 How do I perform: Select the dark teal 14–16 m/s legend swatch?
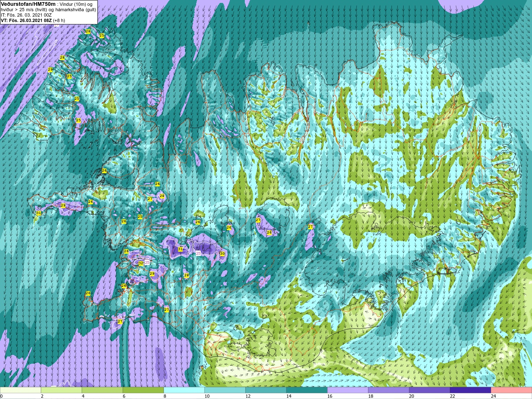(307, 390)
